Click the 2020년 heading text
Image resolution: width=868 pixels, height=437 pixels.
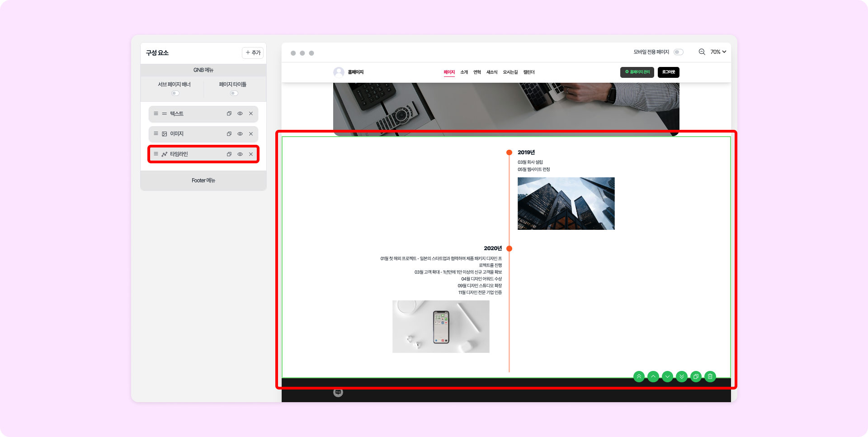pyautogui.click(x=493, y=248)
